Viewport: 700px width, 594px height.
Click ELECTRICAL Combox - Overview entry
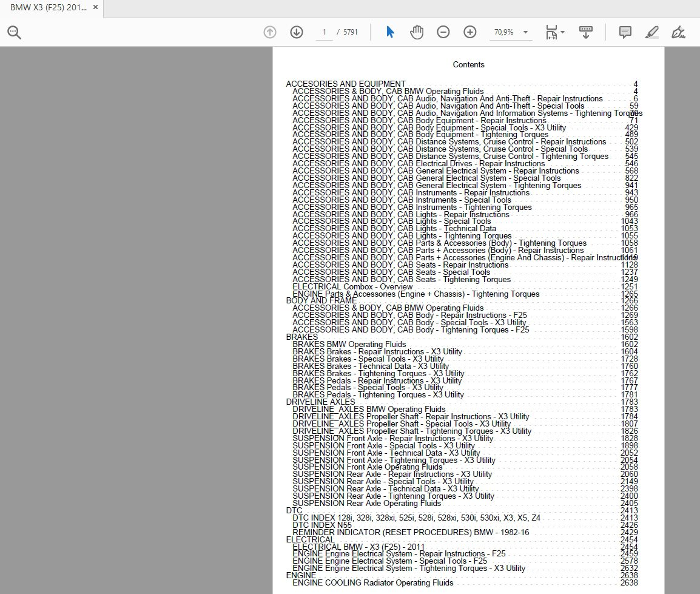pyautogui.click(x=352, y=286)
